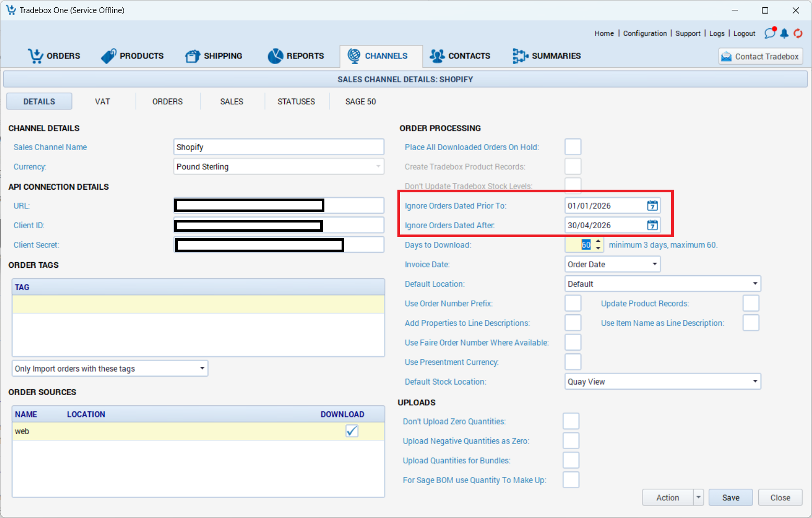Viewport: 812px width, 518px height.
Task: Expand the order tags import filter dropdown
Action: point(202,368)
